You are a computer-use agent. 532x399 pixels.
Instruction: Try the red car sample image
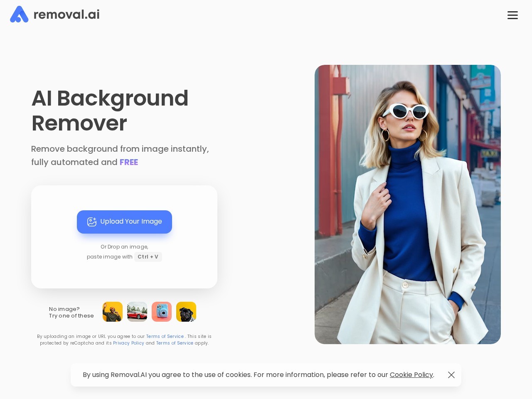[137, 312]
